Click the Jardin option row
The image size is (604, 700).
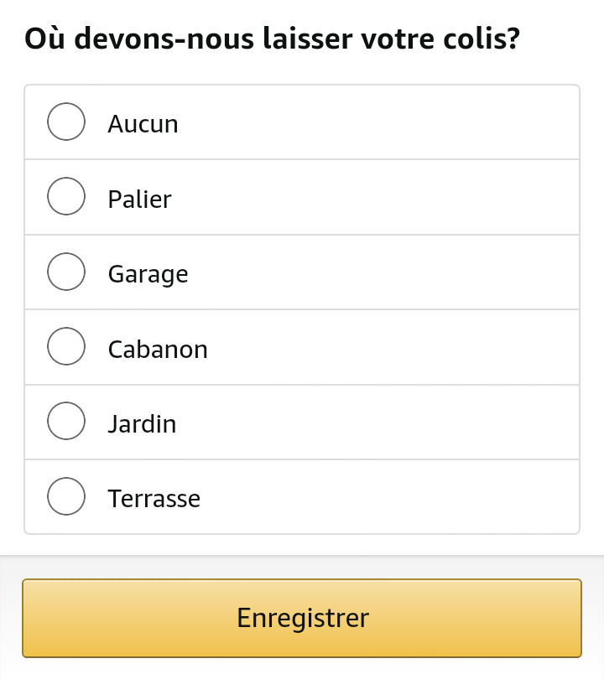point(302,421)
